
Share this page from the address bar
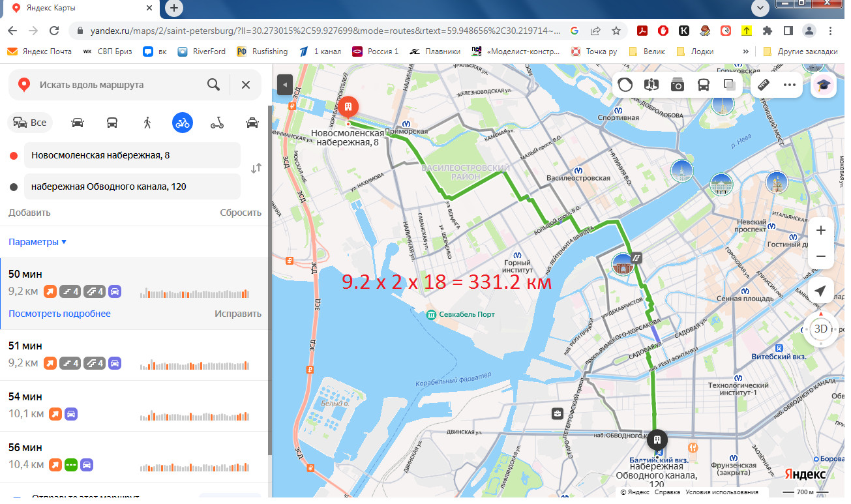click(595, 31)
